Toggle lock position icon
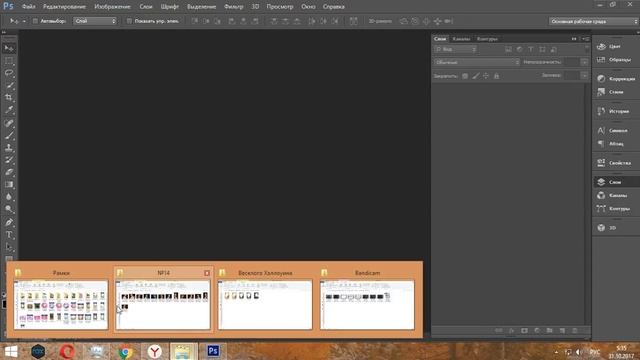The height and width of the screenshot is (360, 640). click(x=486, y=76)
